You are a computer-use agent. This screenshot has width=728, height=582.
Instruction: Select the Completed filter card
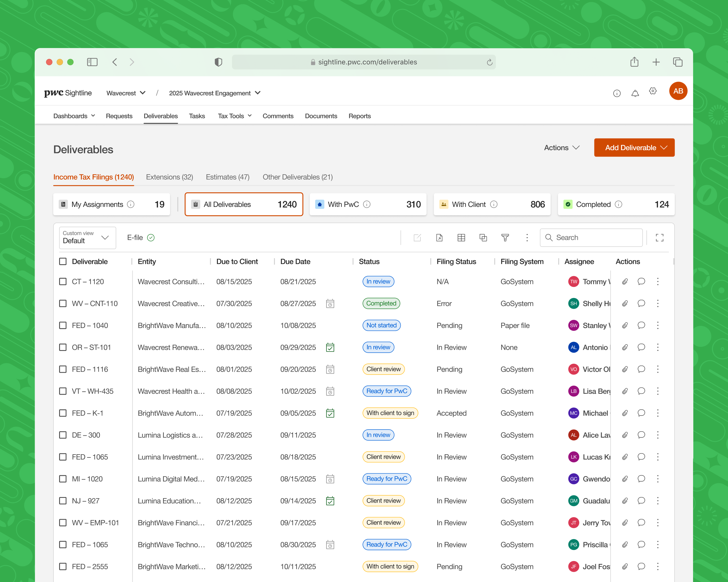click(x=616, y=205)
